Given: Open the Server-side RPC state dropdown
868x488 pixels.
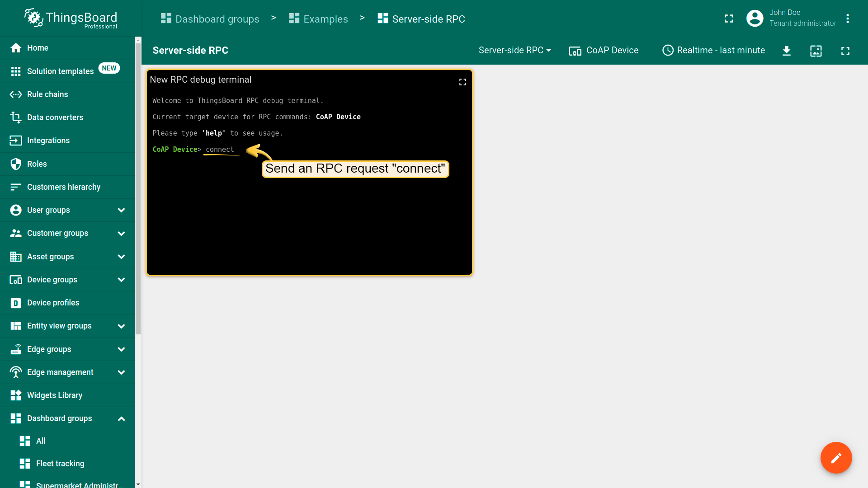Looking at the screenshot, I should click(515, 51).
